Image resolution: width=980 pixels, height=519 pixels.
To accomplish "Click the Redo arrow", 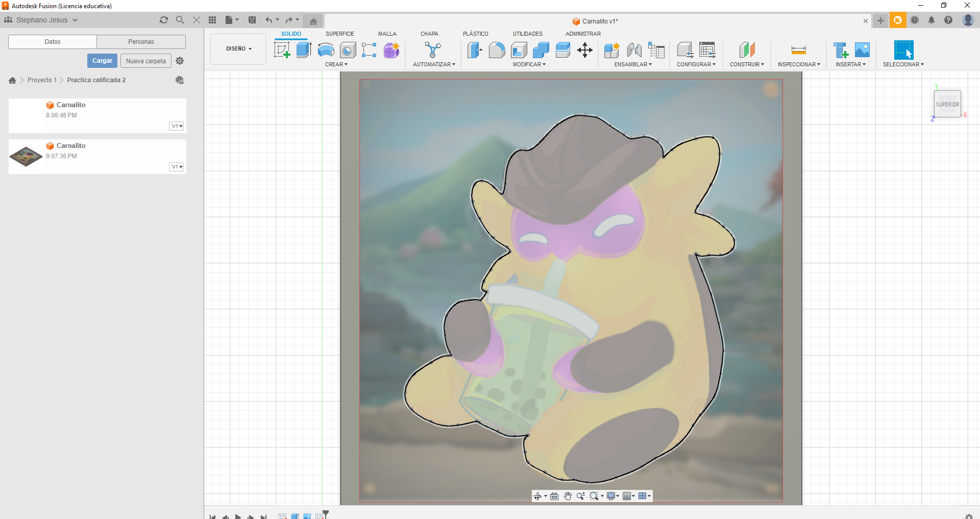I will click(289, 20).
